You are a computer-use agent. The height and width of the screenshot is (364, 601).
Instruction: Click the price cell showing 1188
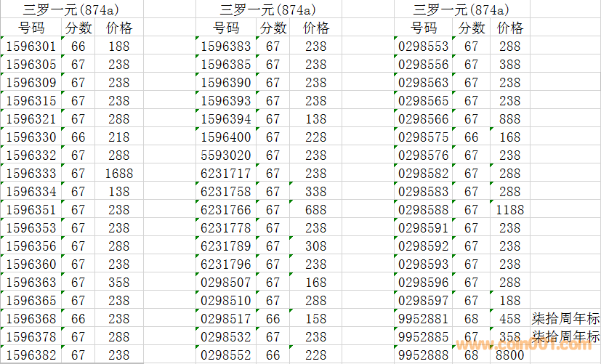click(509, 210)
